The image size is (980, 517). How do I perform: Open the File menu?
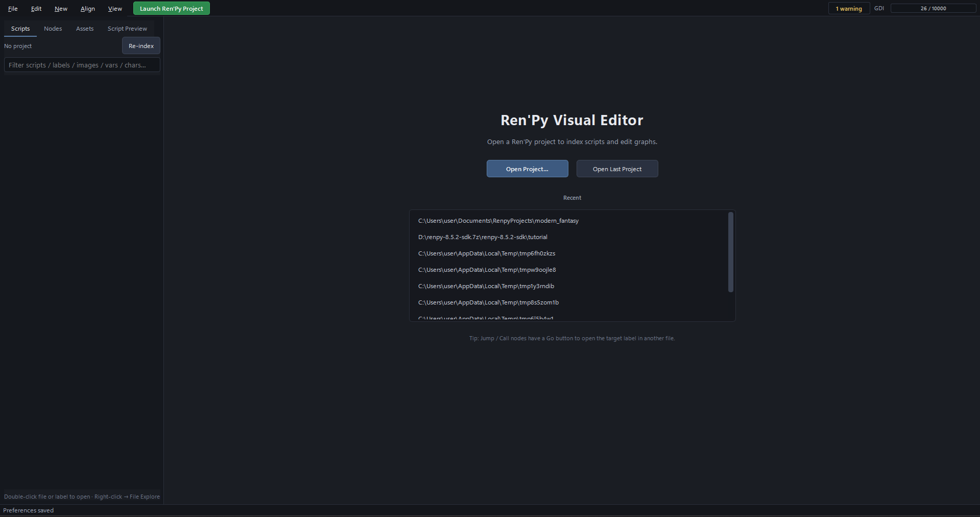13,9
